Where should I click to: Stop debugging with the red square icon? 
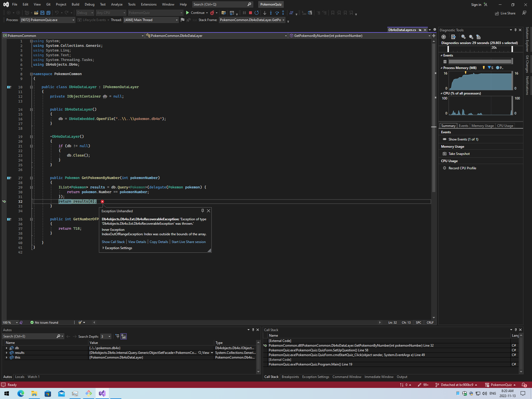[x=250, y=13]
